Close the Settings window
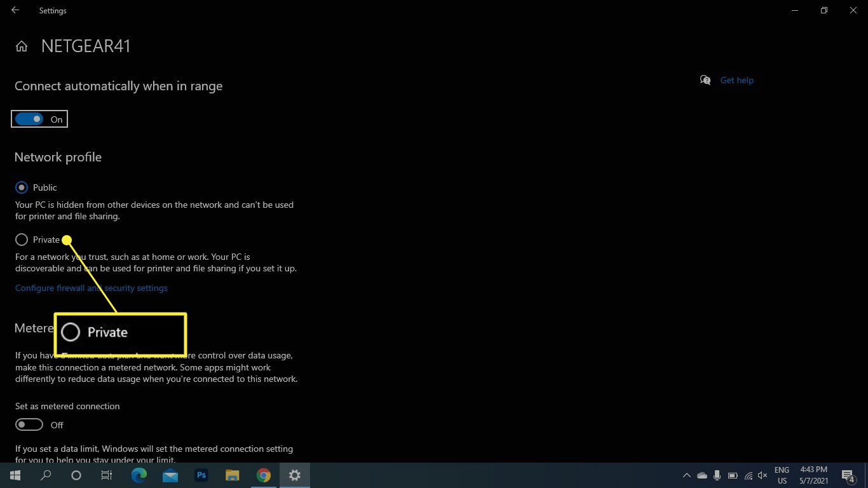 pyautogui.click(x=853, y=10)
